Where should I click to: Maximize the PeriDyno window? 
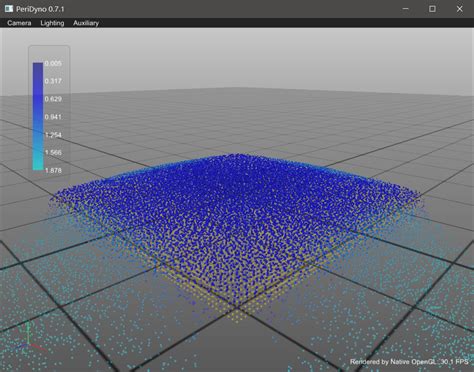tap(432, 9)
